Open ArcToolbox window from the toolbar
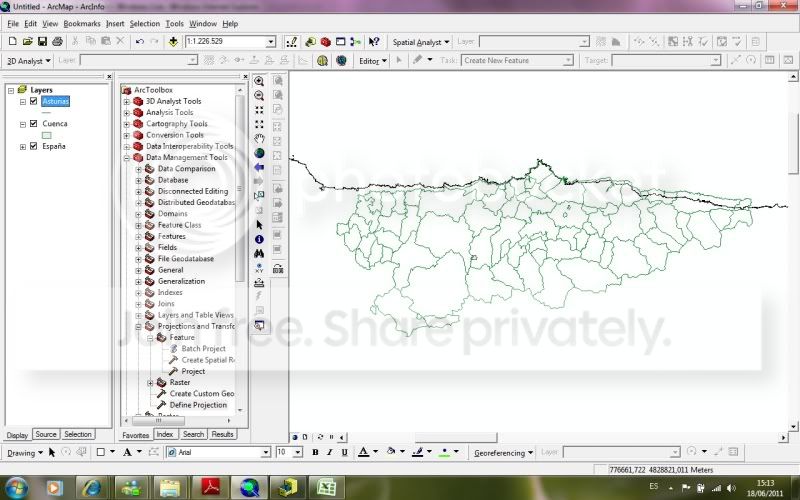This screenshot has width=800, height=500. point(325,42)
